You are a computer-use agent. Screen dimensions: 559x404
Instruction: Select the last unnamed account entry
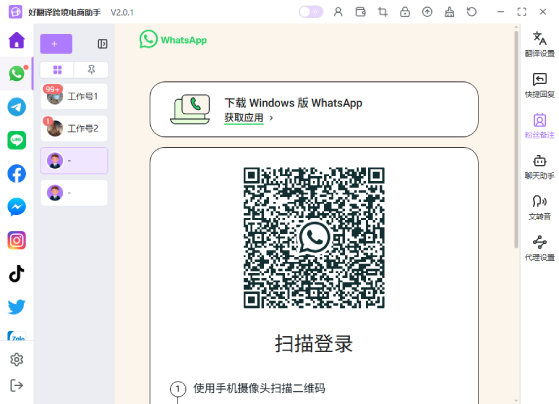[74, 193]
